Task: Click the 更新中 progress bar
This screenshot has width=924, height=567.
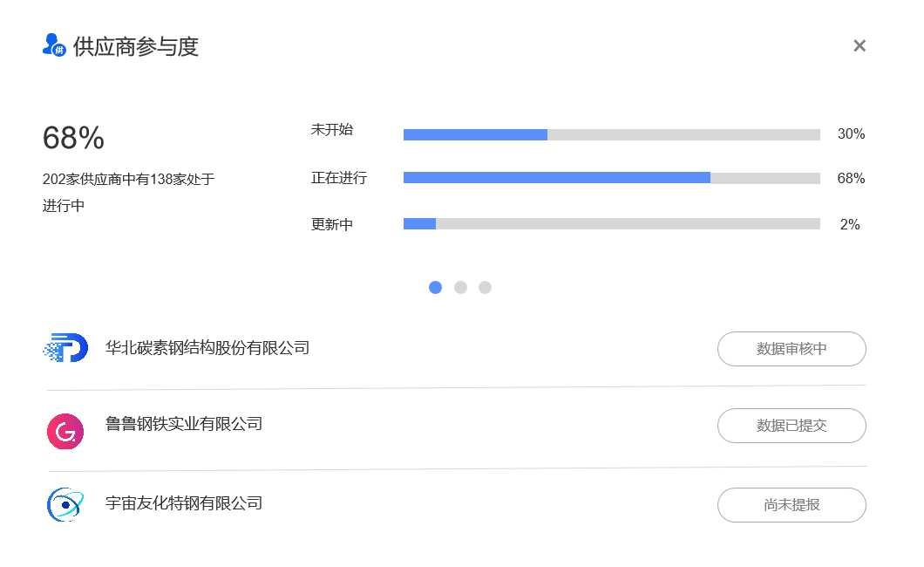Action: pyautogui.click(x=611, y=224)
